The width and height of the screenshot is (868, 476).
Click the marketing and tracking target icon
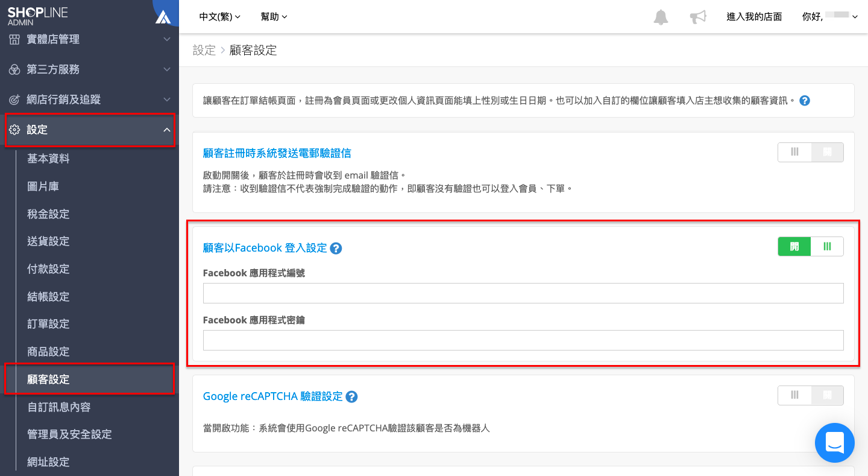pyautogui.click(x=14, y=100)
